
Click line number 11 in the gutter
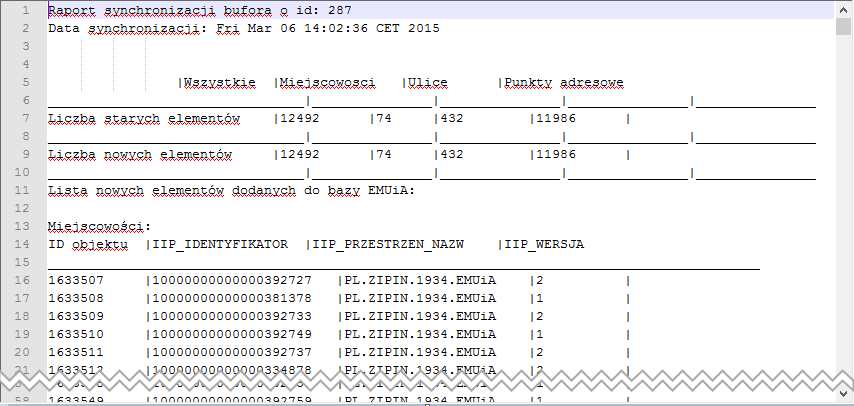click(x=22, y=190)
